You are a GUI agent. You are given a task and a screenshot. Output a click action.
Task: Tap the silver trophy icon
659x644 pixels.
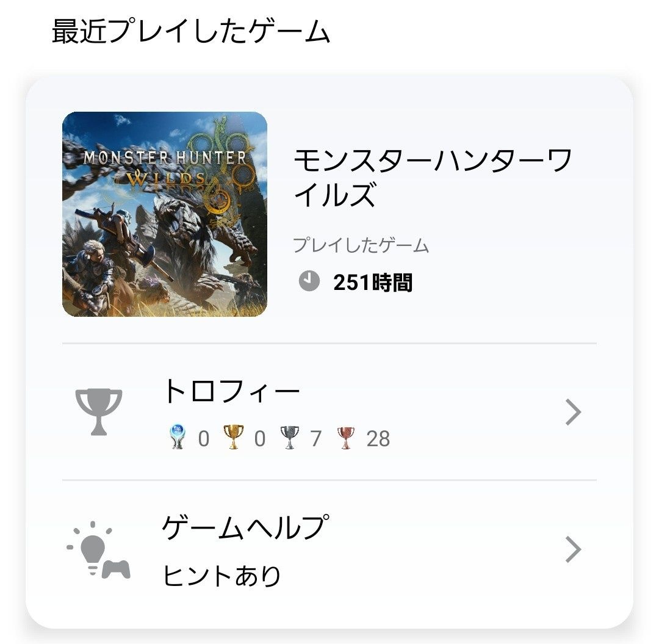[x=290, y=438]
